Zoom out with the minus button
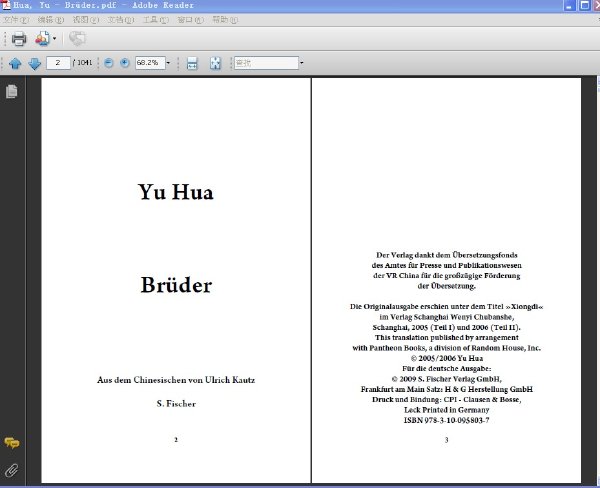 109,63
